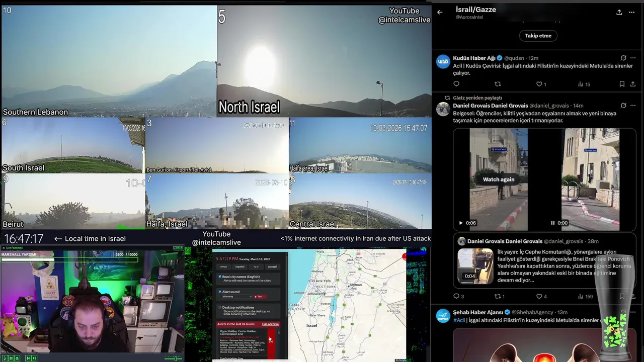Open quoted post video thumbnail 0:04
Screen dimensions: 644x362
[x=475, y=266]
